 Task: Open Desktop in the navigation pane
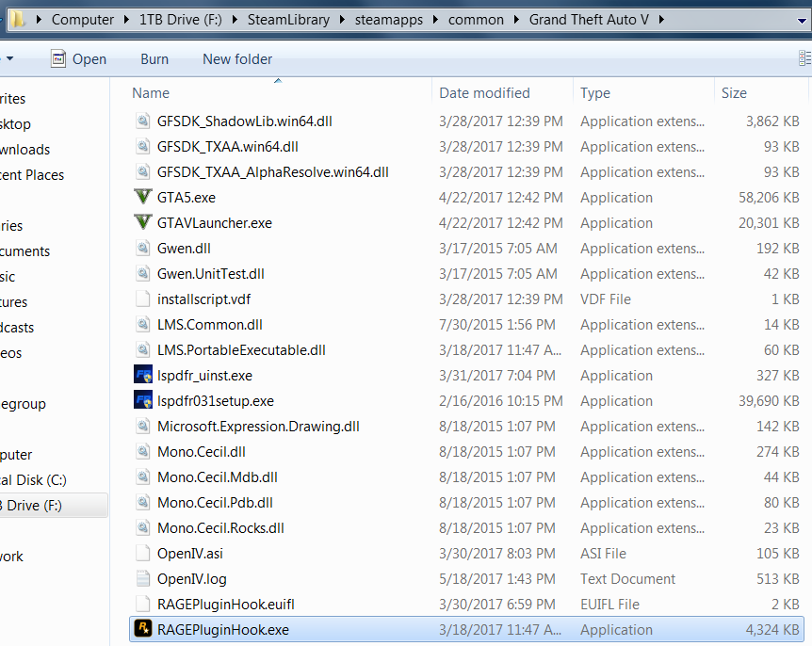pyautogui.click(x=15, y=124)
